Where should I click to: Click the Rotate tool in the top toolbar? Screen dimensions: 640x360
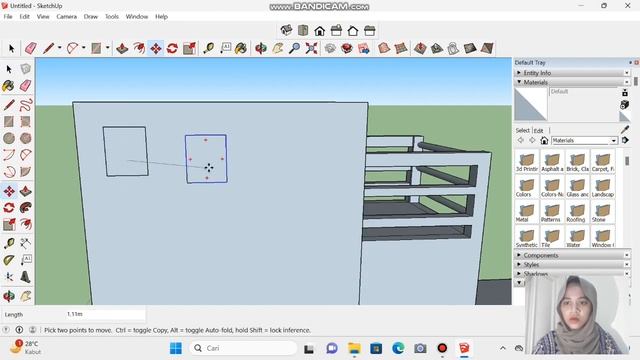pos(172,48)
